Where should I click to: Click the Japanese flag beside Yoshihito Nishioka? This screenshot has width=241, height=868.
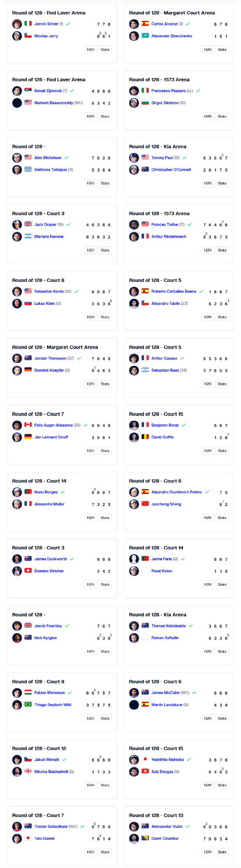(145, 759)
